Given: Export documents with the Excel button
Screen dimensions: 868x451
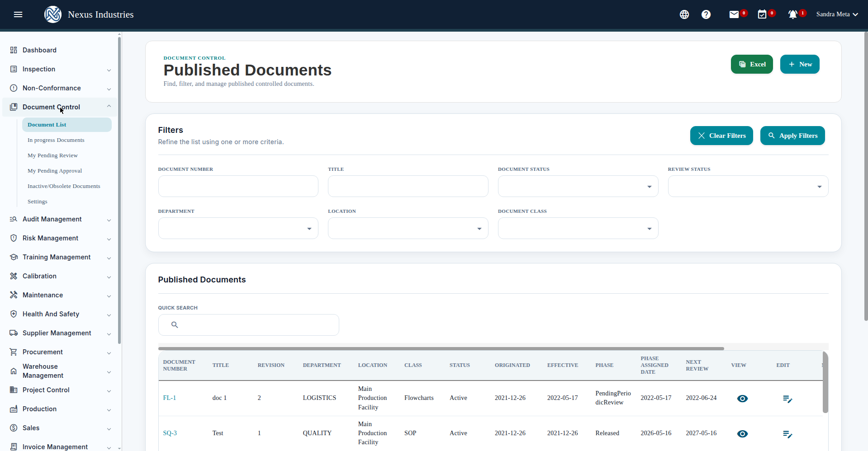Looking at the screenshot, I should (752, 64).
